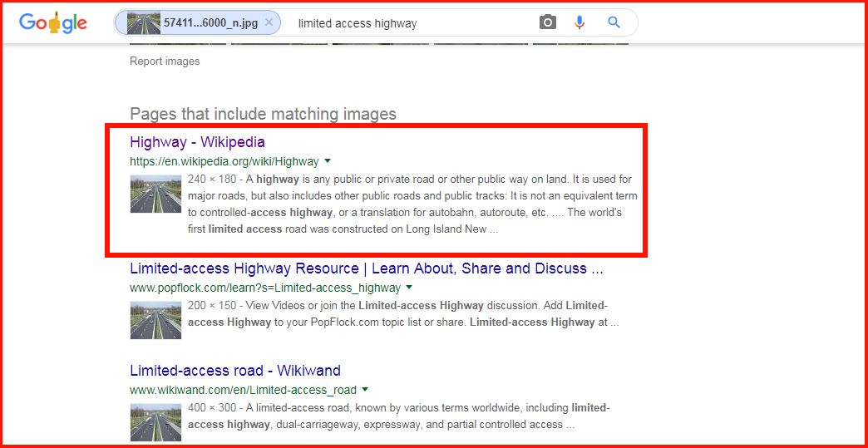Click the www.popflock.com/learn?s=Limited-access_highway URL text

tap(265, 288)
